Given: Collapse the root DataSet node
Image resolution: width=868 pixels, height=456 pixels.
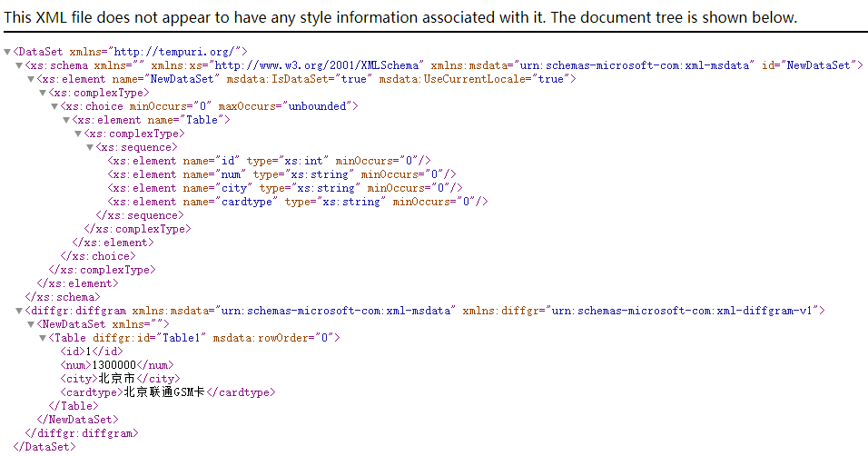Looking at the screenshot, I should 8,53.
